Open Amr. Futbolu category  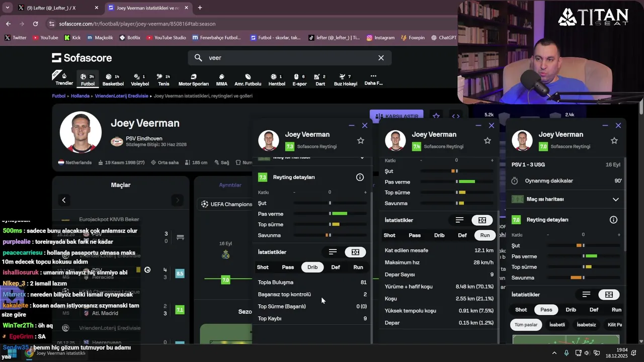pyautogui.click(x=248, y=80)
